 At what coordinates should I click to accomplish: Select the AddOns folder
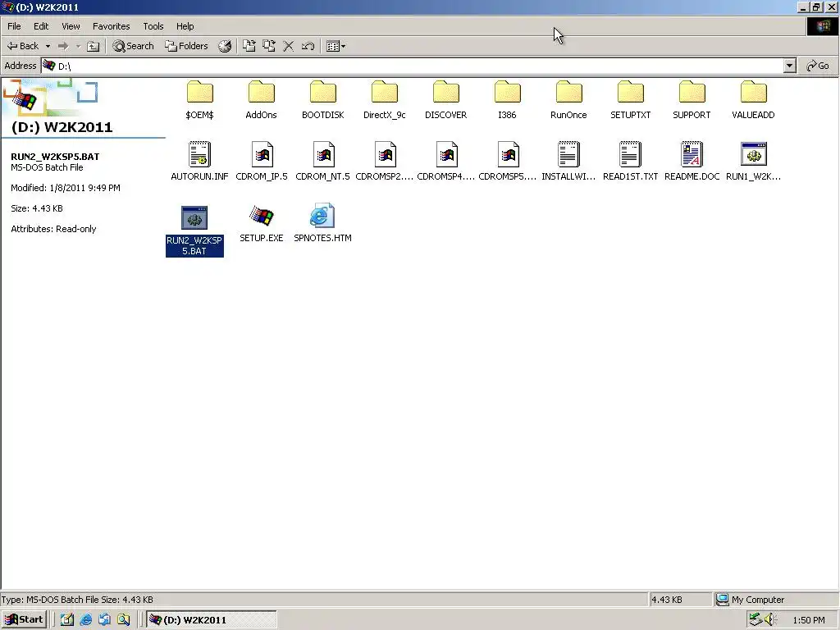(x=262, y=101)
